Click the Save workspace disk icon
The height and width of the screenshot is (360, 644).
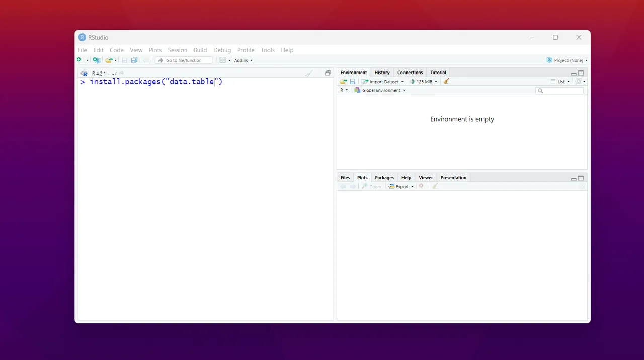(353, 81)
